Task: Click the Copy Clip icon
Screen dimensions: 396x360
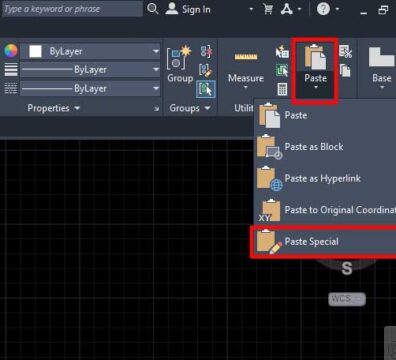Action: tap(345, 70)
